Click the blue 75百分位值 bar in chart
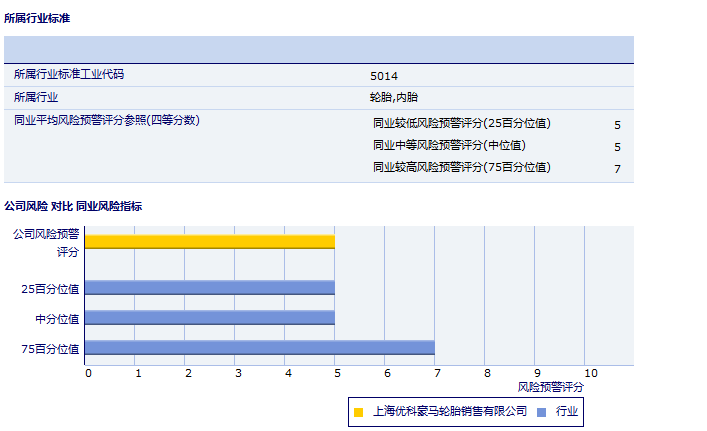707x431 pixels. click(259, 348)
